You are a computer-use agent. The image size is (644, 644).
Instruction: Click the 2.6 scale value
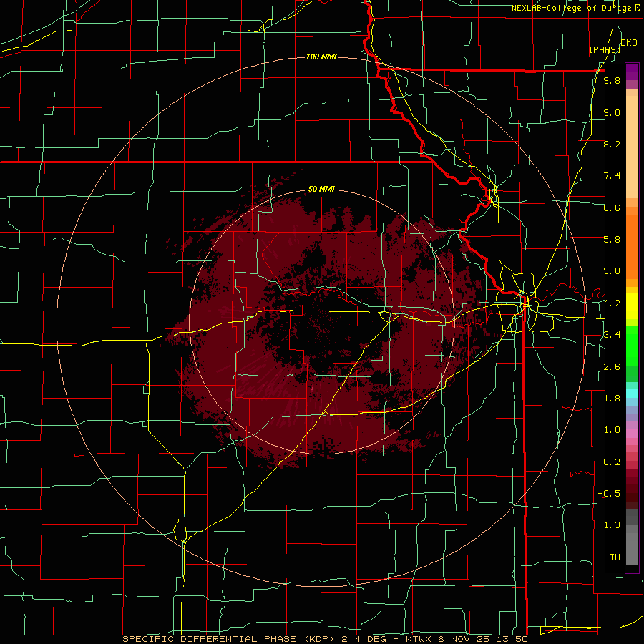(612, 367)
